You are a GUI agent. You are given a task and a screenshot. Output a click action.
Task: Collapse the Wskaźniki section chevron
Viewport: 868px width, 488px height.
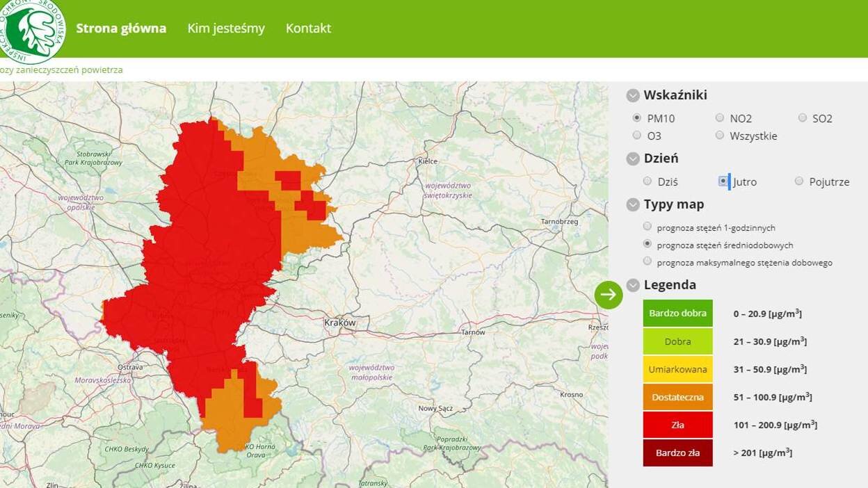(x=633, y=96)
